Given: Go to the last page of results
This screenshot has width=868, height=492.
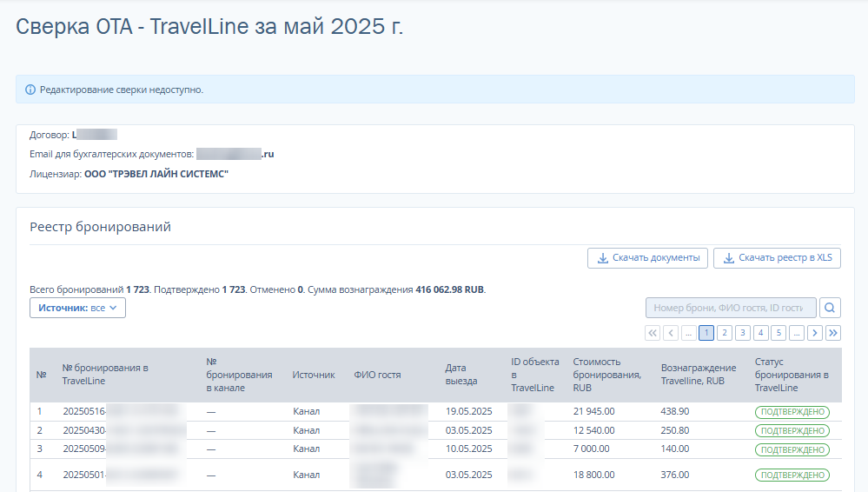Looking at the screenshot, I should click(x=833, y=333).
